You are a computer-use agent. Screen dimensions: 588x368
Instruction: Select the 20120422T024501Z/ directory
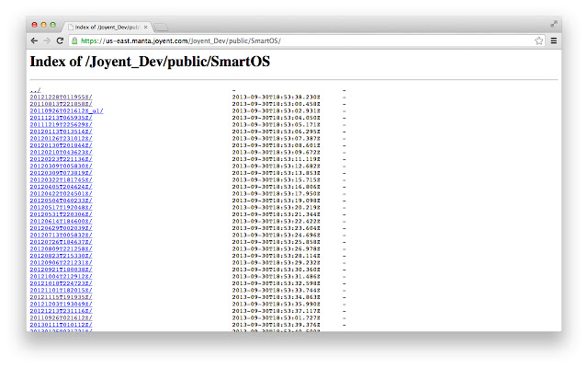(62, 194)
